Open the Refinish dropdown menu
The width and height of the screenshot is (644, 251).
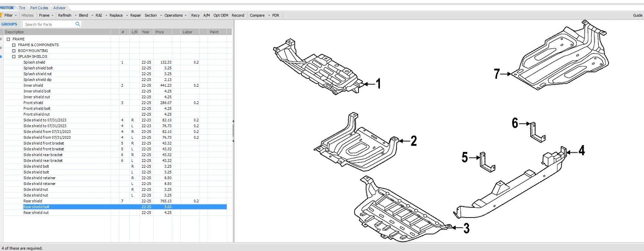[76, 15]
